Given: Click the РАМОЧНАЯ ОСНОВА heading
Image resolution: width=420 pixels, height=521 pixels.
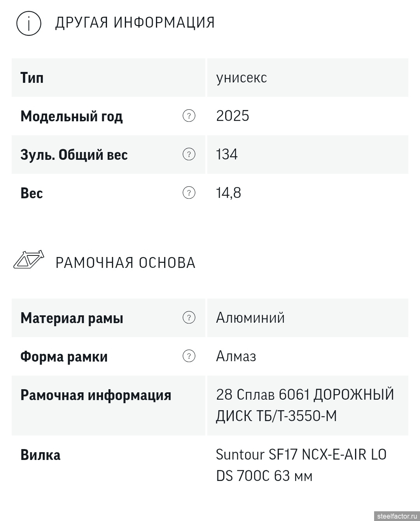Looking at the screenshot, I should (x=125, y=263).
